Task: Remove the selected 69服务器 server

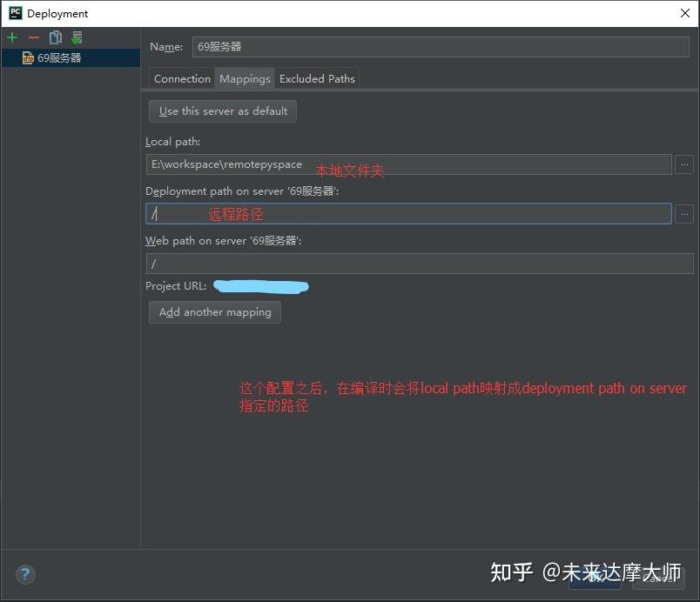Action: (32, 37)
